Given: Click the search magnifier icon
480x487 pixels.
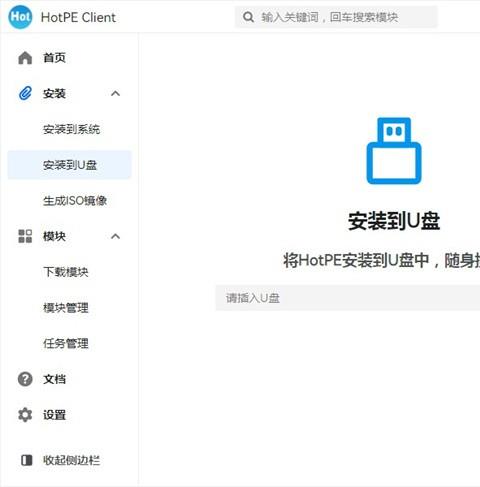Looking at the screenshot, I should pyautogui.click(x=248, y=17).
